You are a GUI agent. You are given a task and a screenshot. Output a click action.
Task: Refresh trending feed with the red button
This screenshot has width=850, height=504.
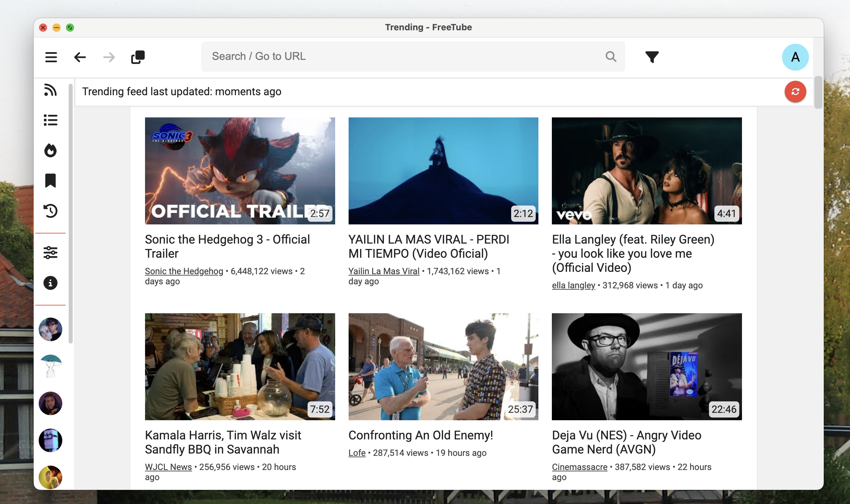795,92
